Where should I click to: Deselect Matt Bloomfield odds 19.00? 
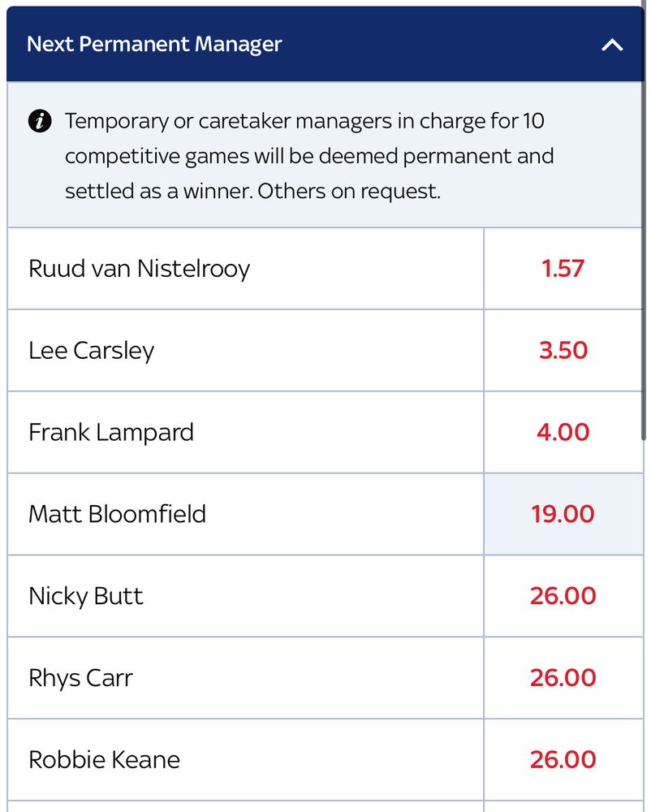pos(563,514)
